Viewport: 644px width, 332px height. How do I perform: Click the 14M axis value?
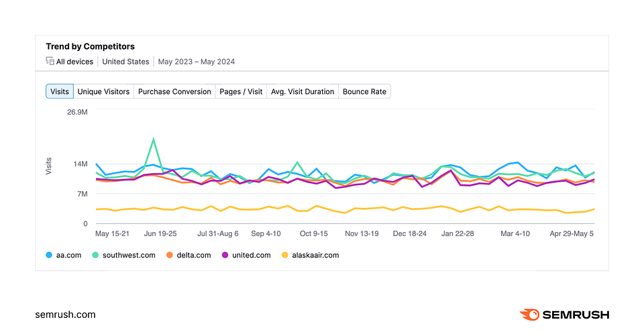point(80,164)
